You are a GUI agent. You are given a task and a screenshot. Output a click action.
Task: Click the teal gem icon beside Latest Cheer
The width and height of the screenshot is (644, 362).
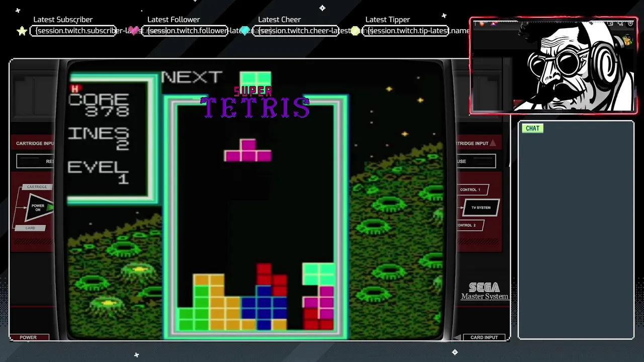pos(245,31)
